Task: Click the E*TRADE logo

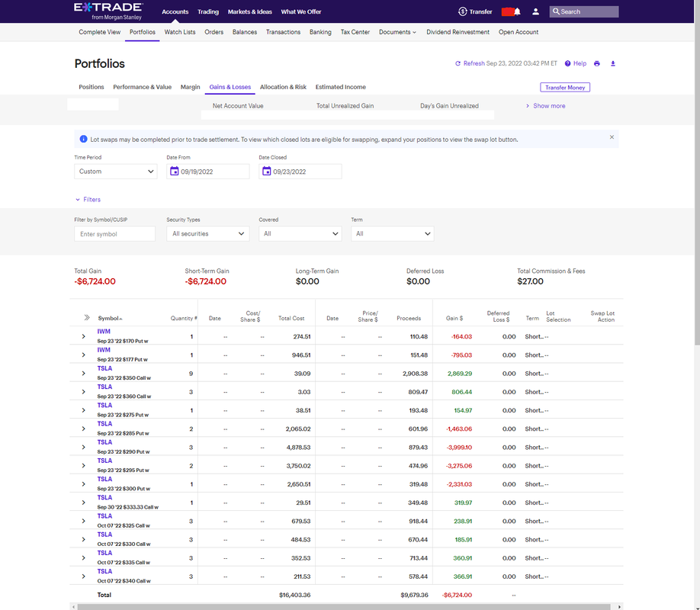Action: click(108, 11)
